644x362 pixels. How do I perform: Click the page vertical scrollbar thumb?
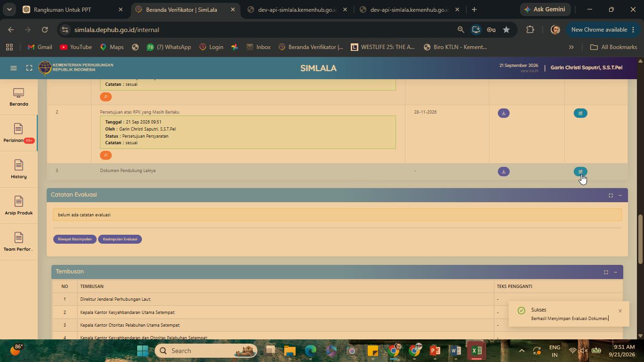[640, 239]
